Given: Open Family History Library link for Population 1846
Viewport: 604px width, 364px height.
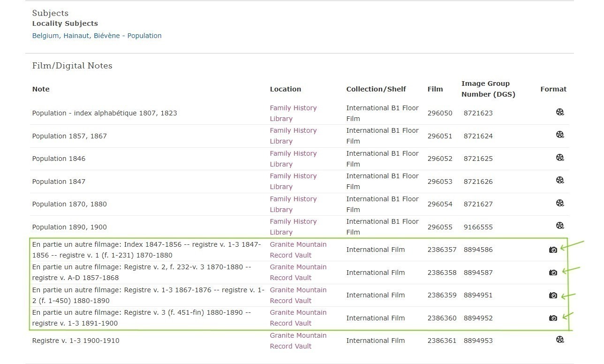Looking at the screenshot, I should tap(293, 159).
